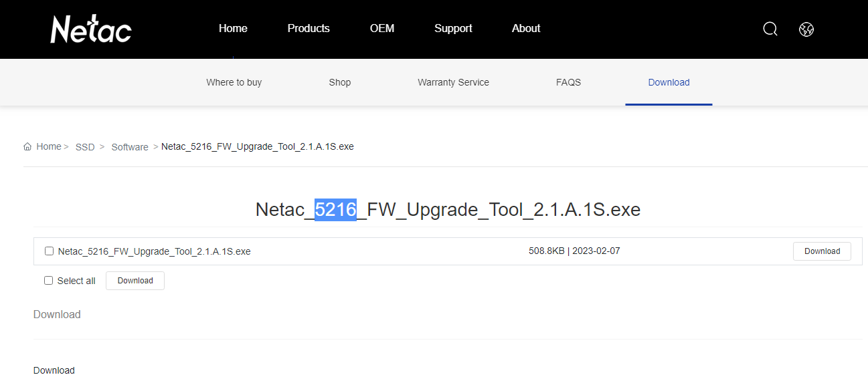This screenshot has width=868, height=389.
Task: Open the SSD breadcrumb link
Action: (x=85, y=146)
